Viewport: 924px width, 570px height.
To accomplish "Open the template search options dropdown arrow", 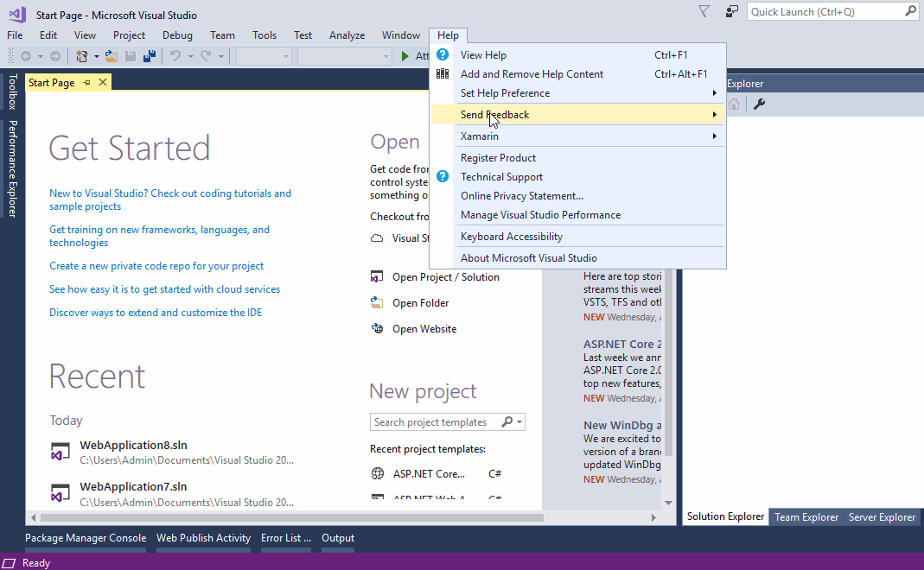I will (x=519, y=422).
